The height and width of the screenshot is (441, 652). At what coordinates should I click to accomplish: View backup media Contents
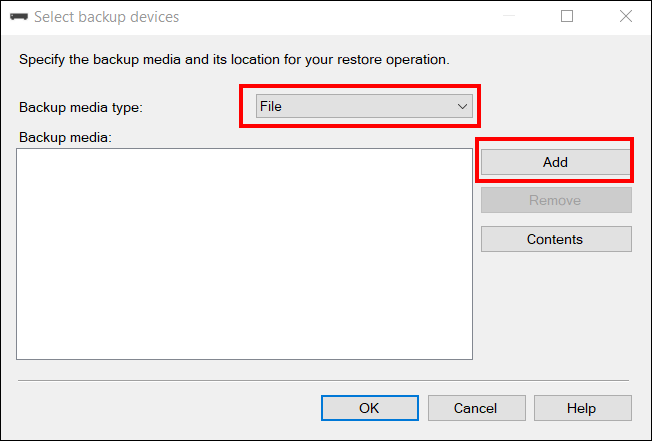click(x=556, y=239)
